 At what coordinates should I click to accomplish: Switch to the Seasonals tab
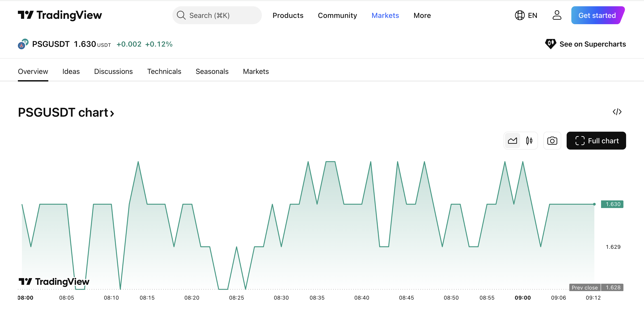click(212, 71)
